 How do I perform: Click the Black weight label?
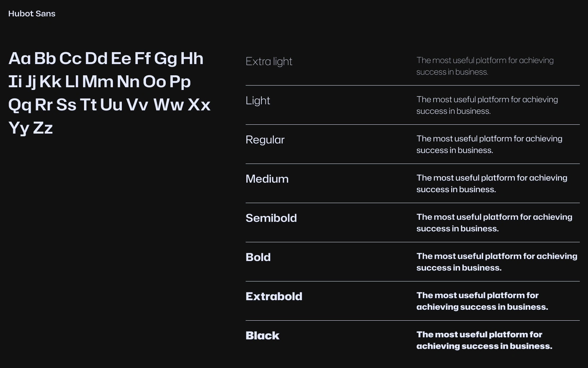(262, 336)
